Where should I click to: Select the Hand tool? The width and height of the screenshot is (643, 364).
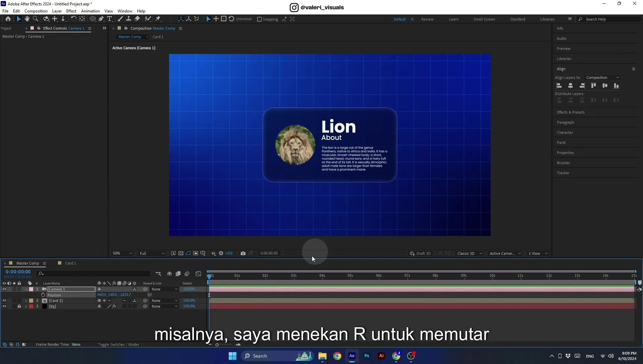click(27, 19)
